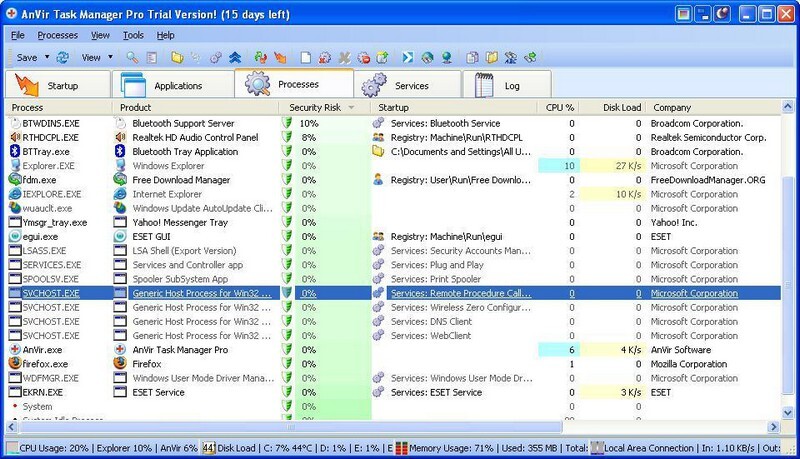Click the blue double up-arrows toolbar icon
This screenshot has width=800, height=459.
[x=235, y=58]
